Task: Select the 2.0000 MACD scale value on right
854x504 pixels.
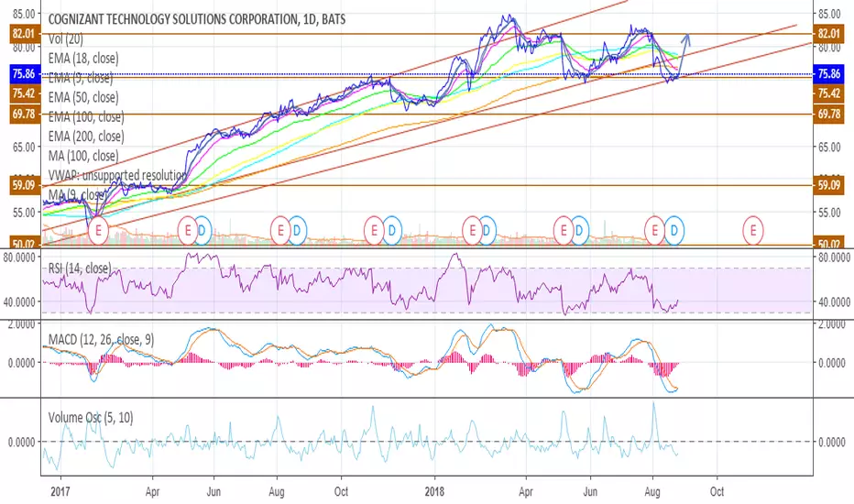Action: [830, 324]
